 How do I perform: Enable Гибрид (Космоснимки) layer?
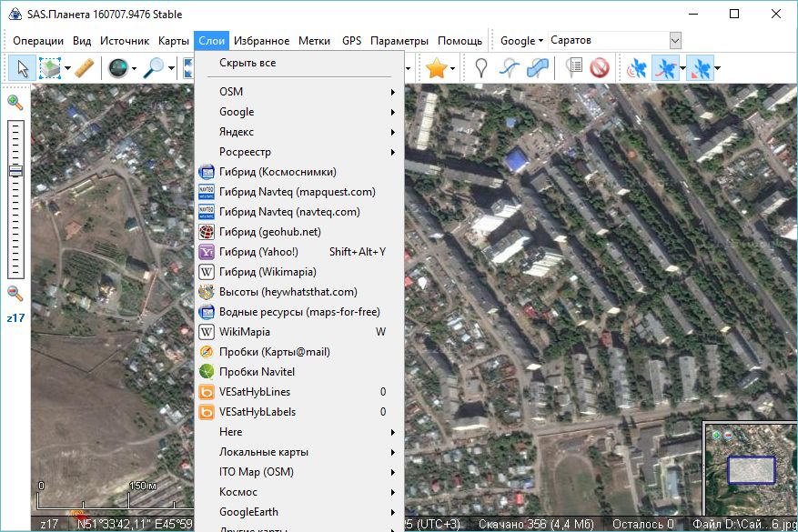[299, 172]
